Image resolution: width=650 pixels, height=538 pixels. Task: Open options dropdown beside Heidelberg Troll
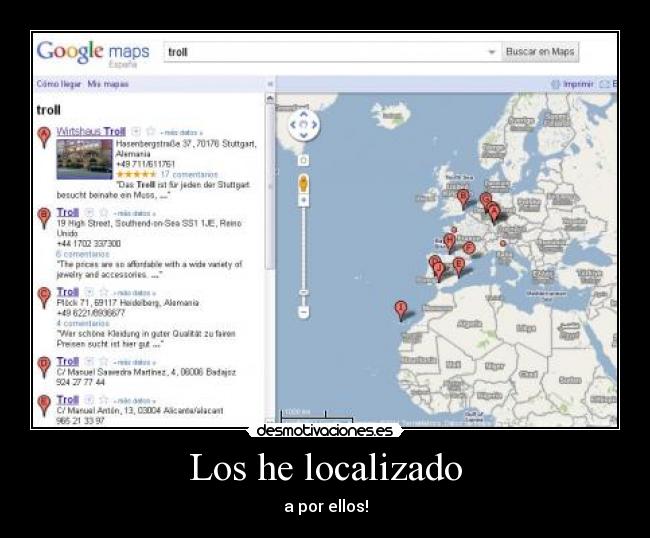point(89,292)
